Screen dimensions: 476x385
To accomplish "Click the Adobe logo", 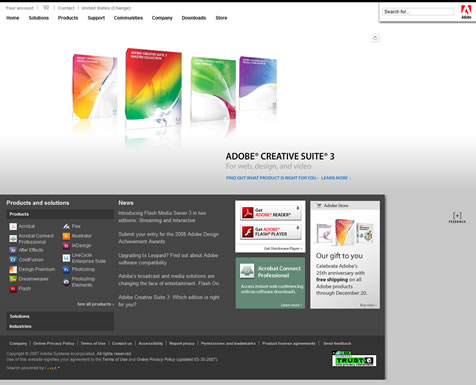I will [466, 12].
